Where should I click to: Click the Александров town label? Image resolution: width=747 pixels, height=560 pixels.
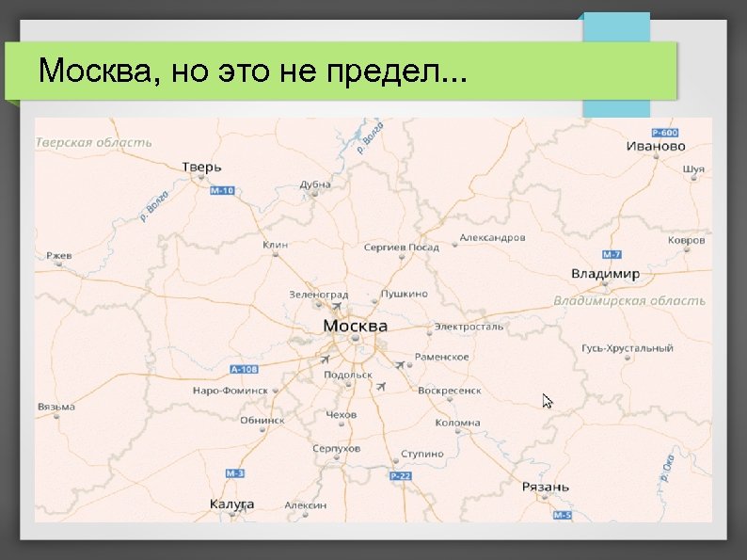pyautogui.click(x=492, y=237)
